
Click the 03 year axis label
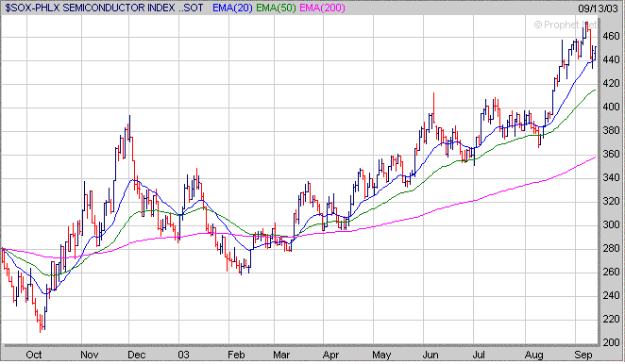(x=183, y=355)
